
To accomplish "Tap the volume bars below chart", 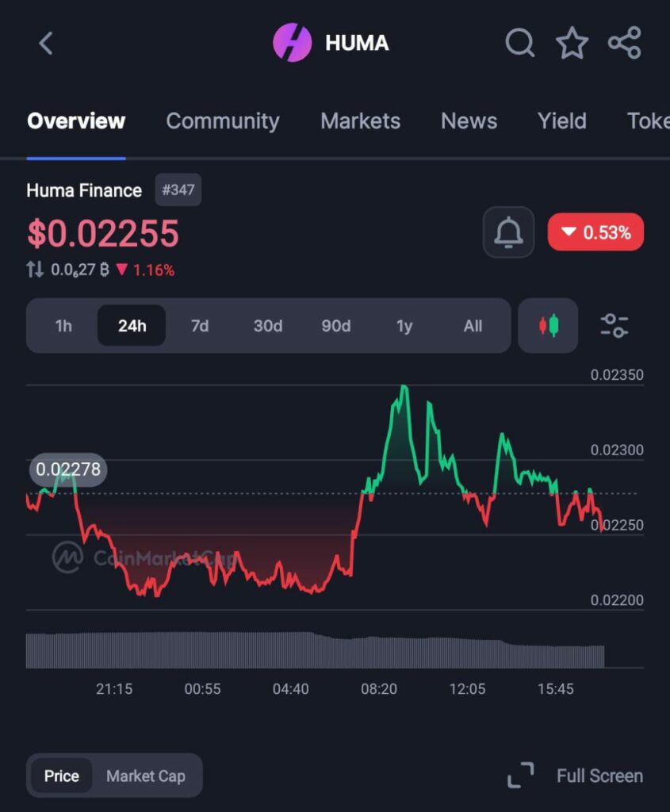I will (x=315, y=650).
